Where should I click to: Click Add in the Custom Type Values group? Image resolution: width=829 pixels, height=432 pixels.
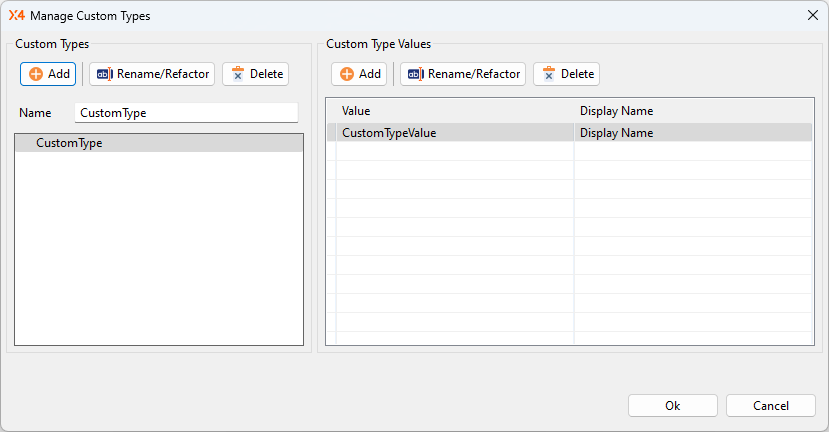(359, 74)
